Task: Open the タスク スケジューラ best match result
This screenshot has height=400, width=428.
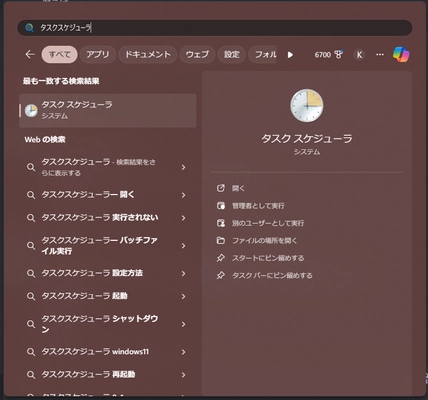Action: pyautogui.click(x=108, y=110)
